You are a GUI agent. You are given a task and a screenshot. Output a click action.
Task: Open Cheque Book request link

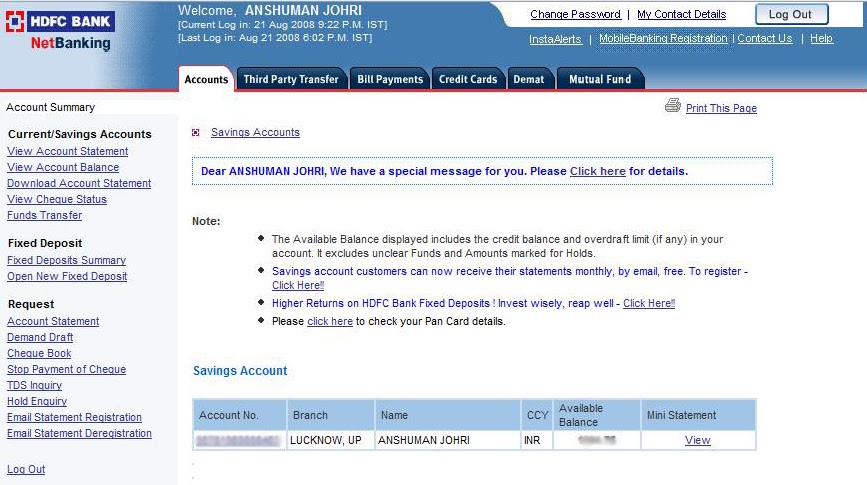point(39,353)
